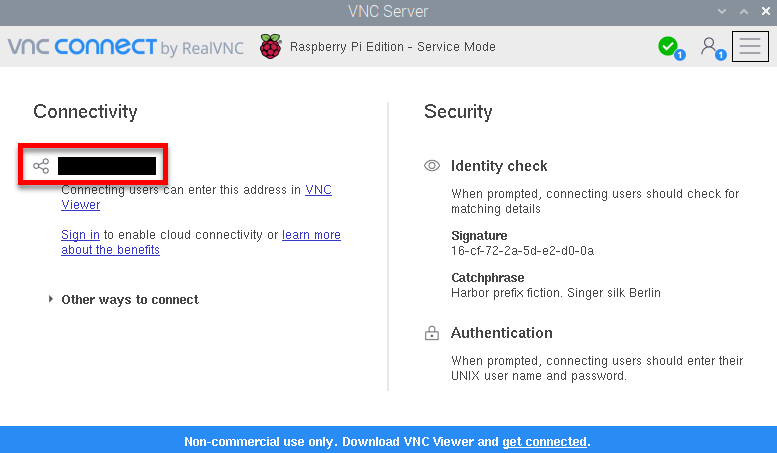Image resolution: width=777 pixels, height=453 pixels.
Task: Select the catchphrase Harbor prefix fiction text
Action: click(x=555, y=293)
